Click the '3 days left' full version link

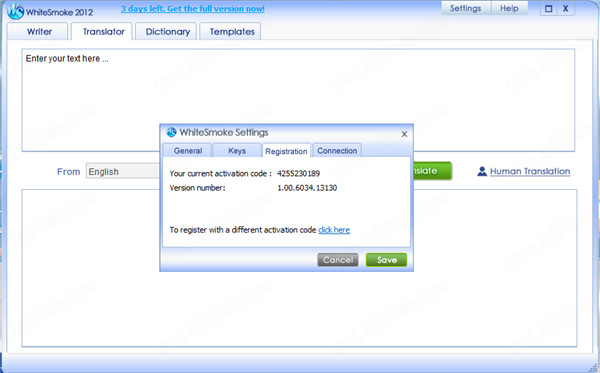coord(192,9)
